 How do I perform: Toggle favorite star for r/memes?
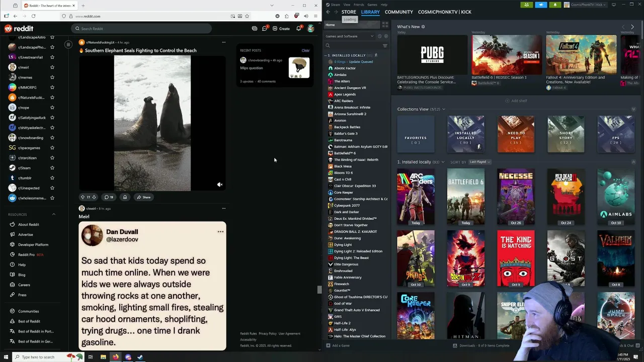click(52, 77)
